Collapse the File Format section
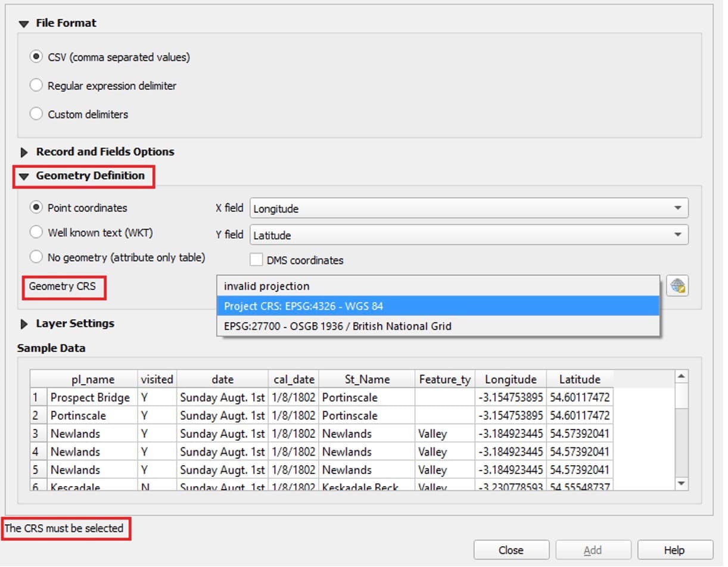This screenshot has width=728, height=567. [24, 24]
